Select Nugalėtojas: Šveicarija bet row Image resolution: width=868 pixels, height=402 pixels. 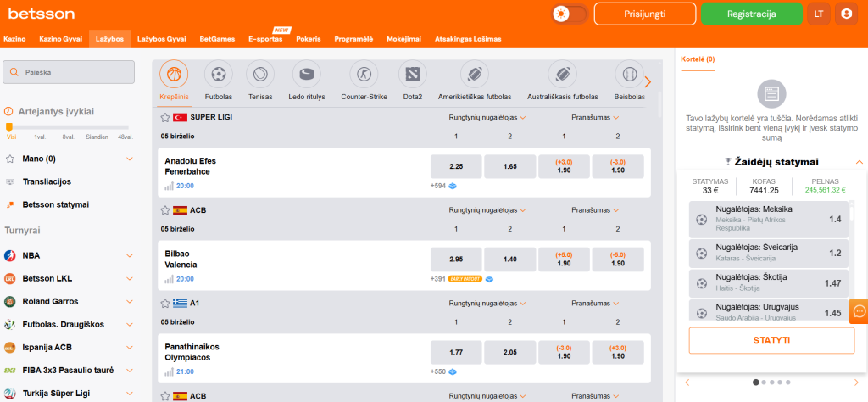(769, 253)
